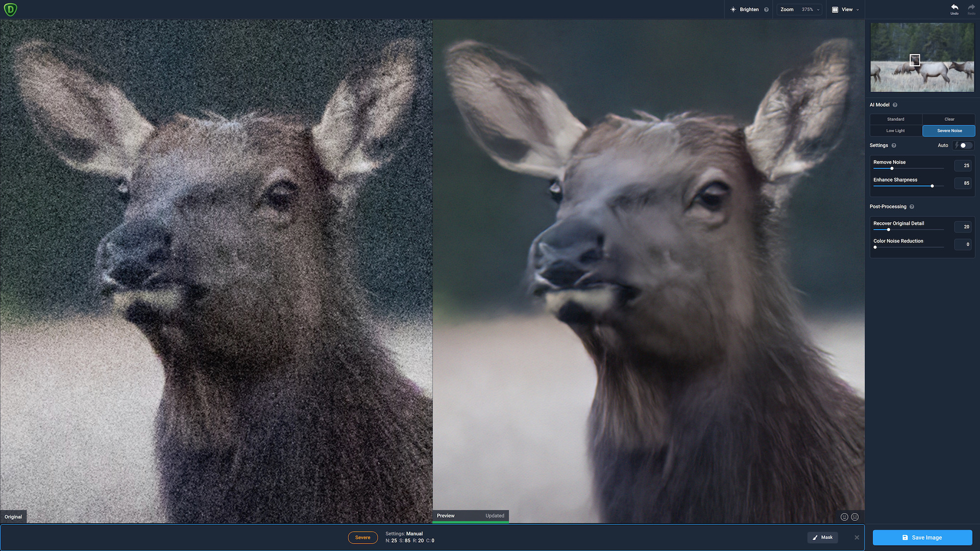Expand the View mode dropdown
The width and height of the screenshot is (980, 551).
point(846,10)
